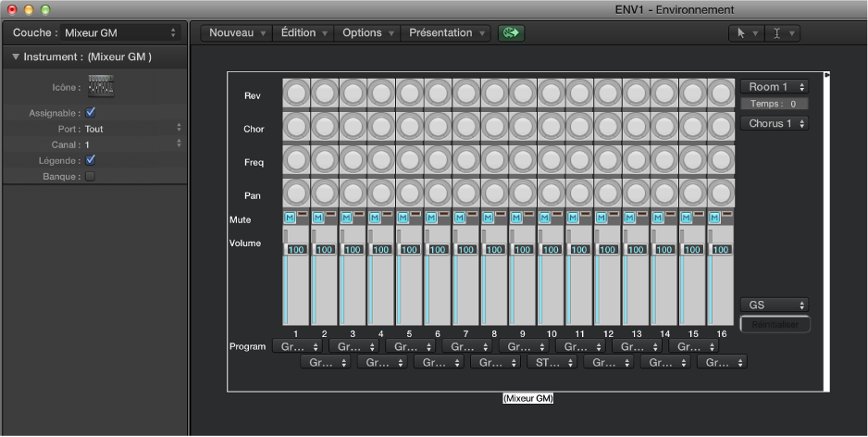The height and width of the screenshot is (437, 868).
Task: Click the Freq knob for channel 4
Action: tap(381, 161)
